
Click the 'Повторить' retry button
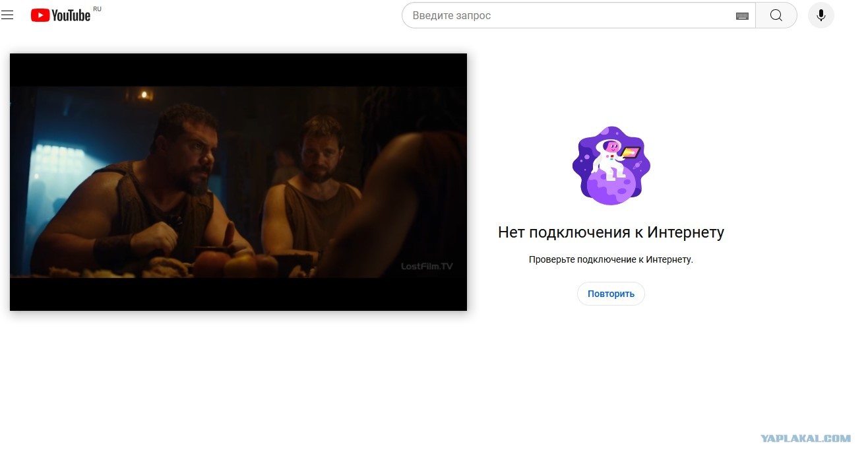coord(611,294)
